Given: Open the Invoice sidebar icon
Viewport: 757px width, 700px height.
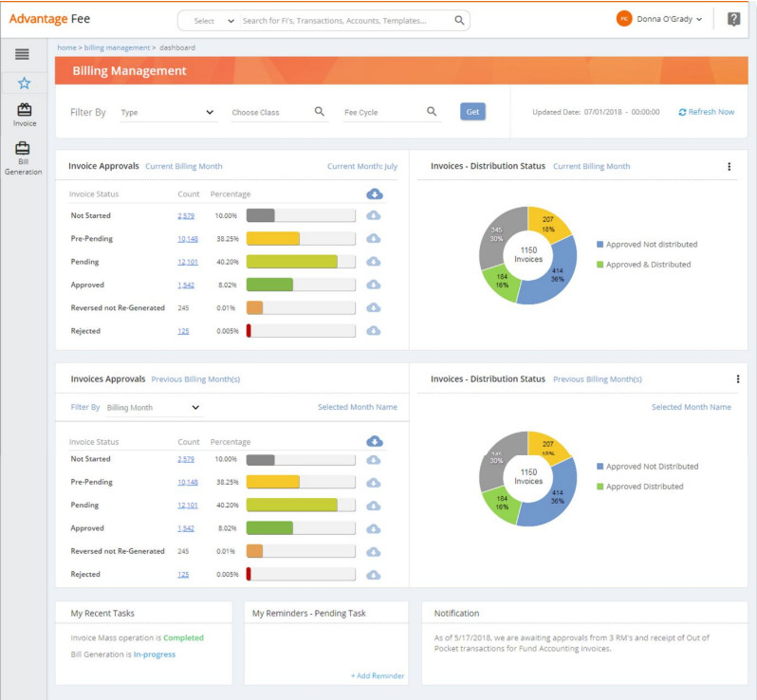Looking at the screenshot, I should [x=24, y=115].
